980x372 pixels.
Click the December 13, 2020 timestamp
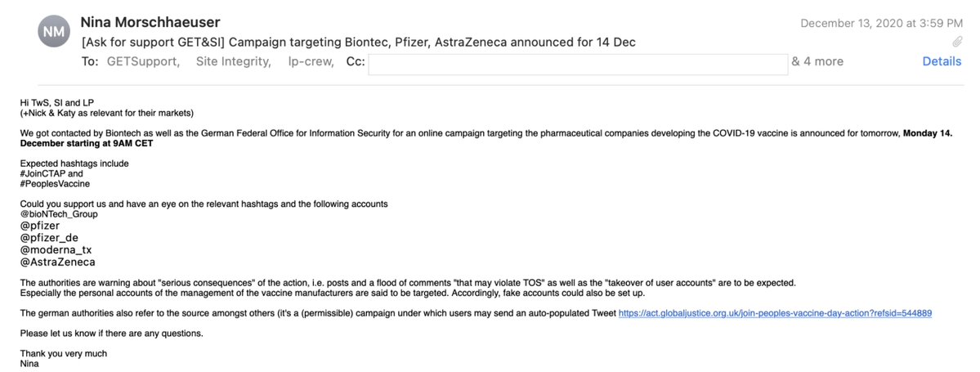[881, 23]
